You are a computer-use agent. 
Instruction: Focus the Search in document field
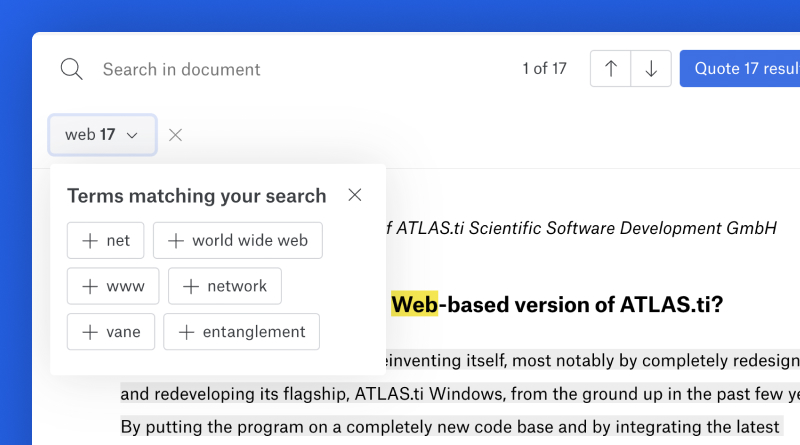[x=300, y=69]
